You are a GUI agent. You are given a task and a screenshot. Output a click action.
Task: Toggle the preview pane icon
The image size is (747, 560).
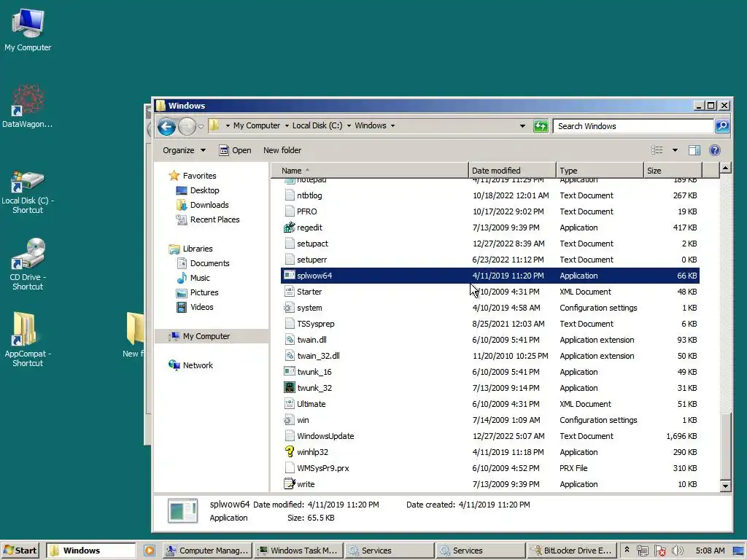694,150
